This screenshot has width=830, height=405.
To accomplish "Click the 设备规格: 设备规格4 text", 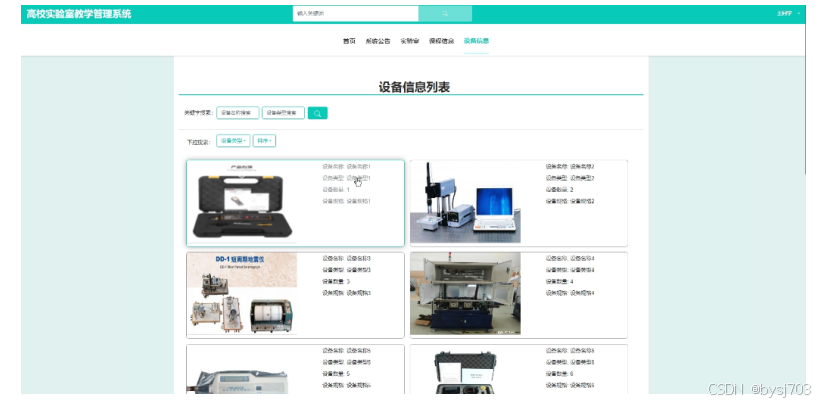I will pos(570,293).
